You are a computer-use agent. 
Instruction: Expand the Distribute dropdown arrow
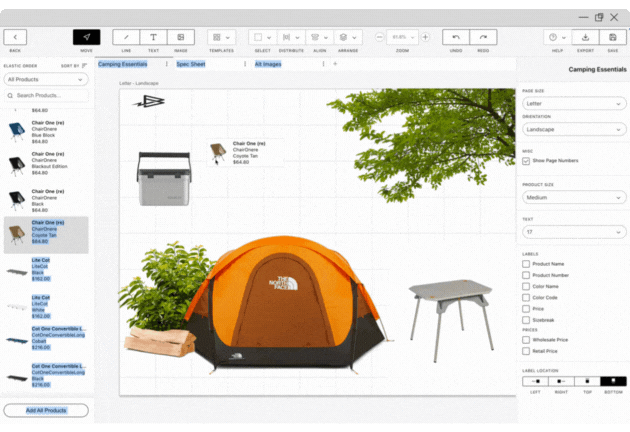(298, 37)
